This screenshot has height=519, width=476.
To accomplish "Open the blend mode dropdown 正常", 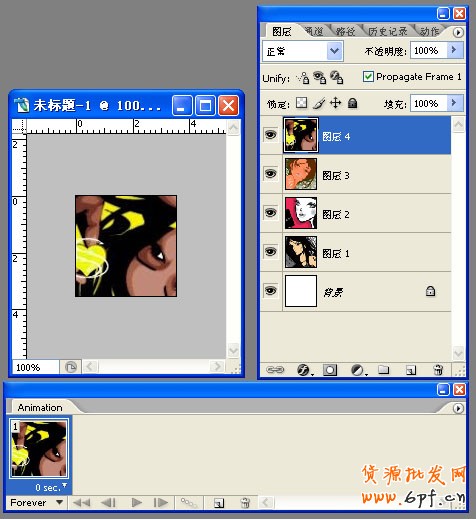I will pyautogui.click(x=303, y=51).
